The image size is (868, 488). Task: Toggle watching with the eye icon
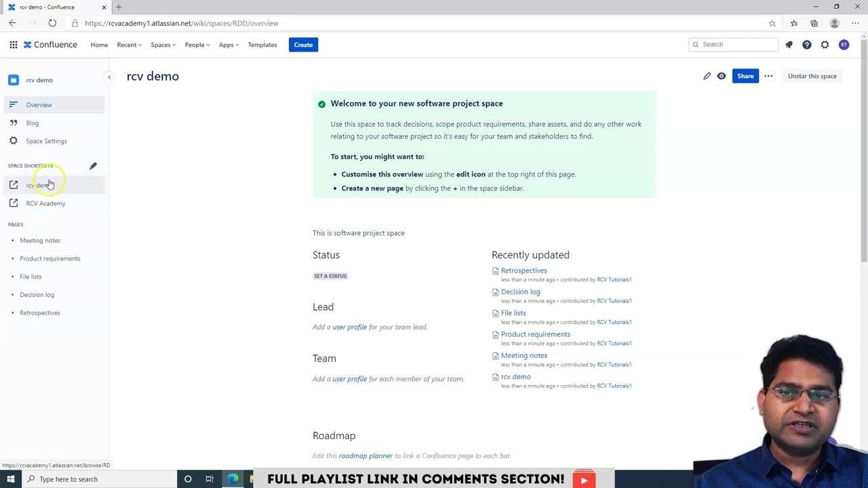[722, 76]
